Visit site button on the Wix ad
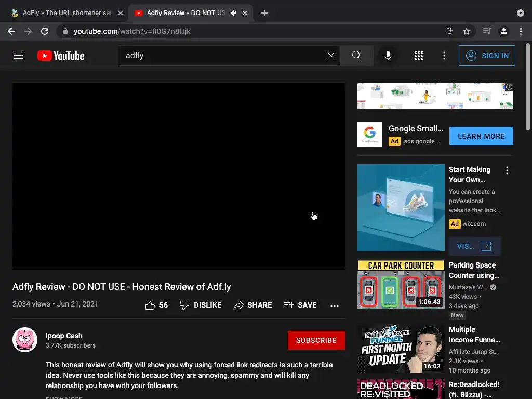 point(474,246)
